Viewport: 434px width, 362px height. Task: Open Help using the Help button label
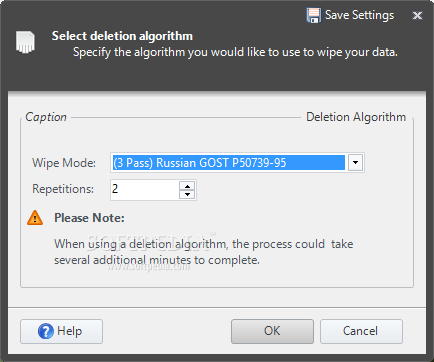coord(69,331)
